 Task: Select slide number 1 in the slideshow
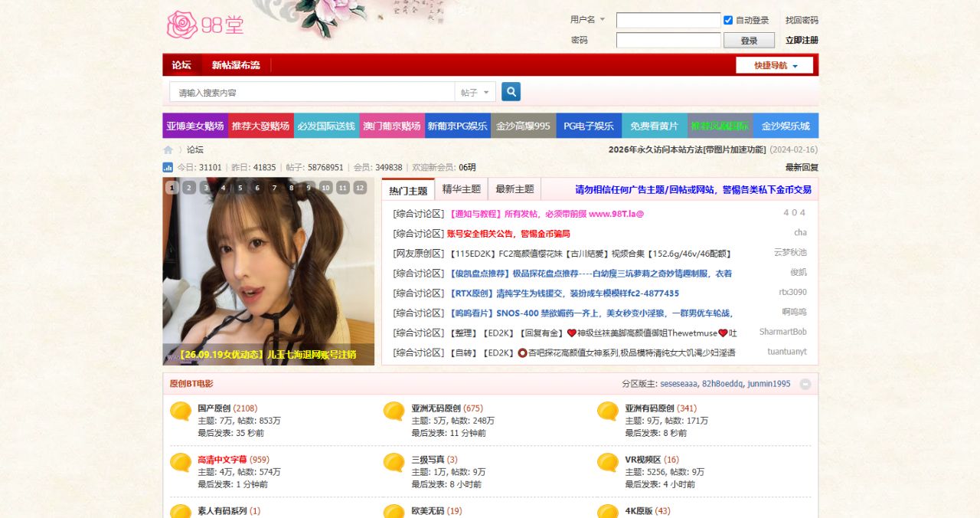[x=171, y=188]
